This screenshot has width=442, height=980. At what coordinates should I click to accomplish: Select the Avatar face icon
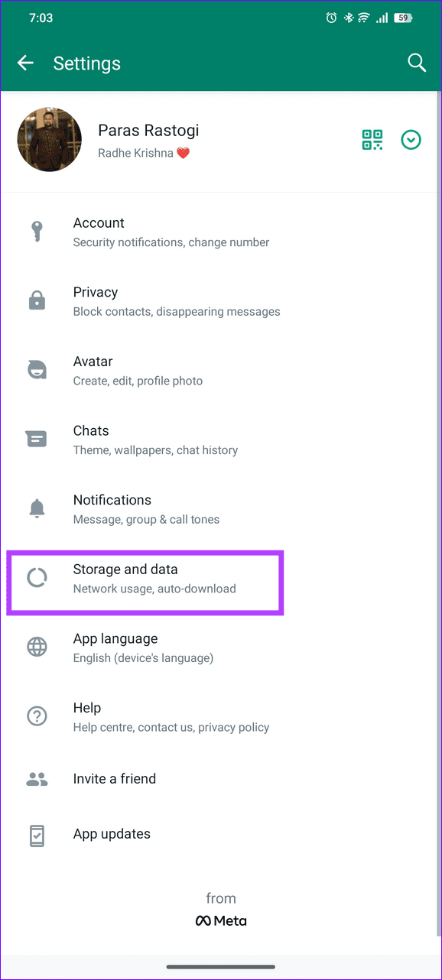[x=37, y=369]
